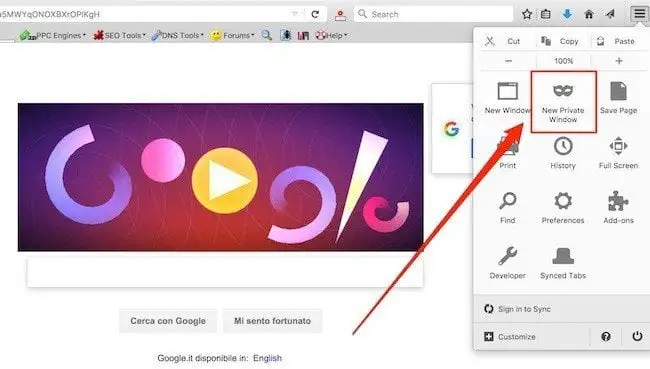Open the History panel
Image resolution: width=650 pixels, height=369 pixels.
563,153
